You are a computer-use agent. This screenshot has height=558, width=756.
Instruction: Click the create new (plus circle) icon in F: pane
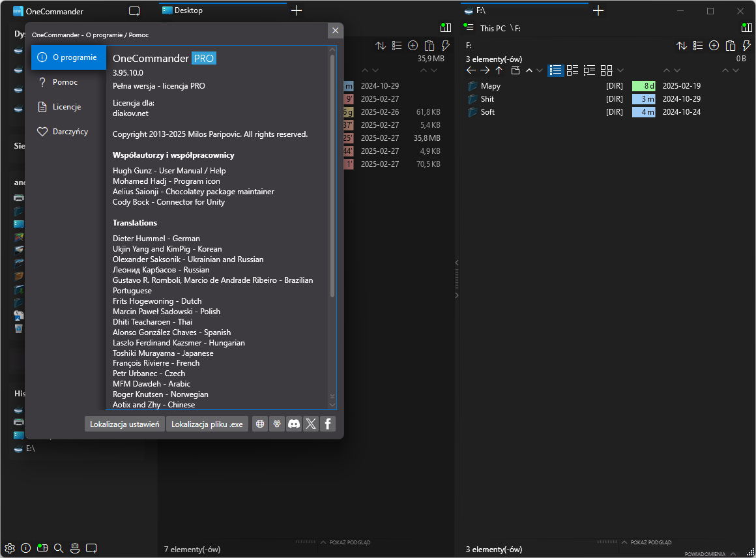(x=714, y=46)
